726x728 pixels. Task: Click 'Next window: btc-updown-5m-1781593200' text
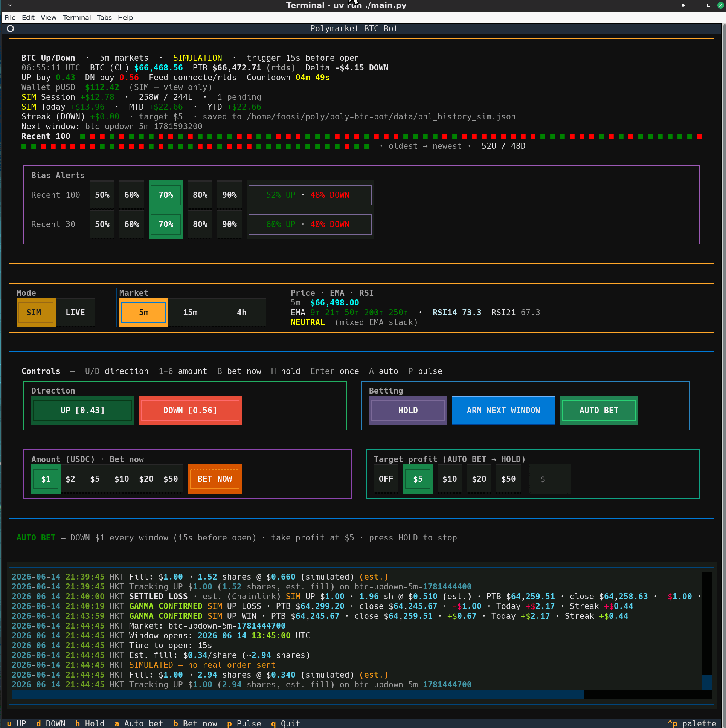pyautogui.click(x=112, y=127)
